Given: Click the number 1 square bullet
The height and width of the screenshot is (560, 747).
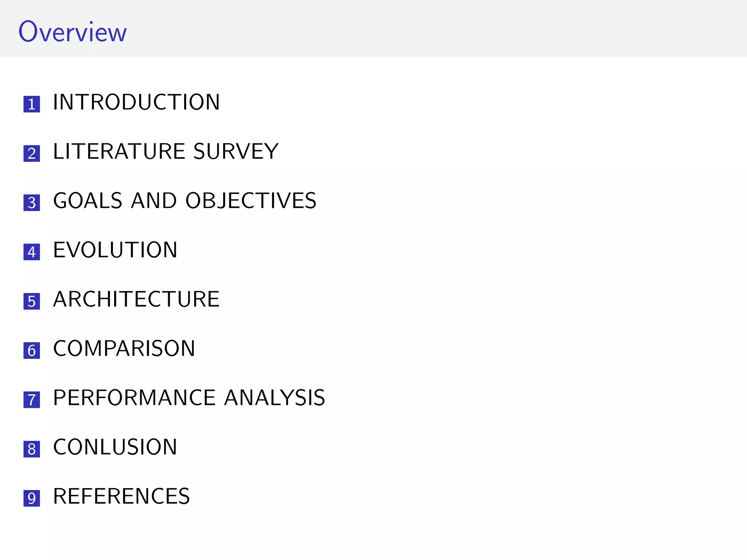Looking at the screenshot, I should [x=32, y=104].
